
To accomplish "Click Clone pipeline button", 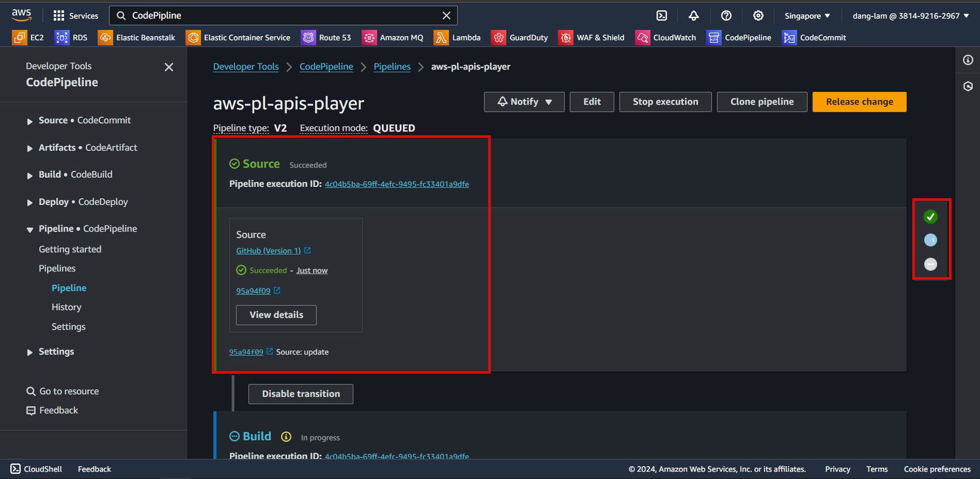I will point(762,102).
